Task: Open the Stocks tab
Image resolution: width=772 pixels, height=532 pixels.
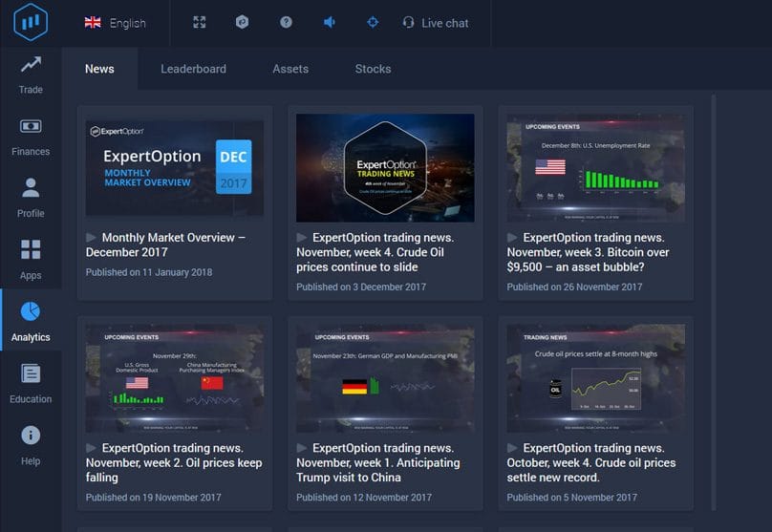Action: 373,69
